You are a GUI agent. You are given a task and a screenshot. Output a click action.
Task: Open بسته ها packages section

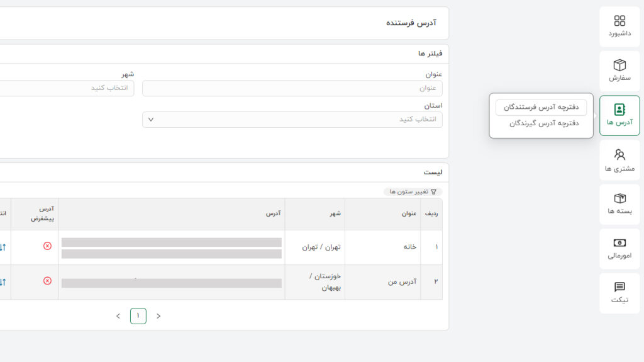[x=619, y=204]
